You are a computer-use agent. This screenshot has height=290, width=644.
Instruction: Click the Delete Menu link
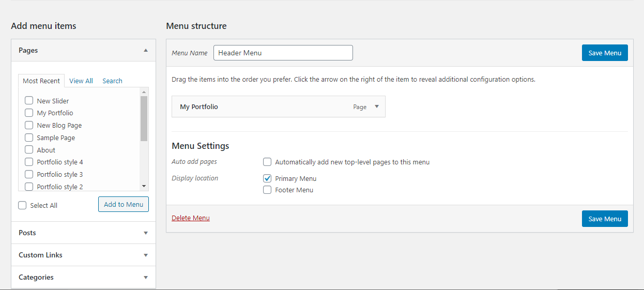point(191,218)
